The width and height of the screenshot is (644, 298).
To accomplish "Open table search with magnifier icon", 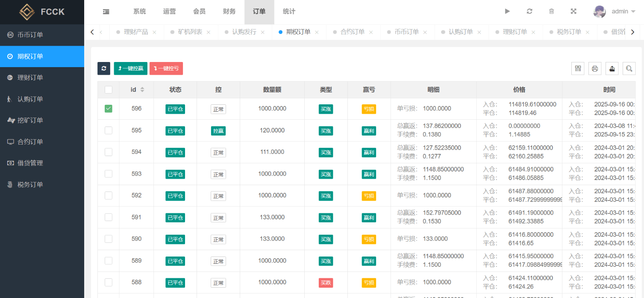I will click(x=629, y=68).
